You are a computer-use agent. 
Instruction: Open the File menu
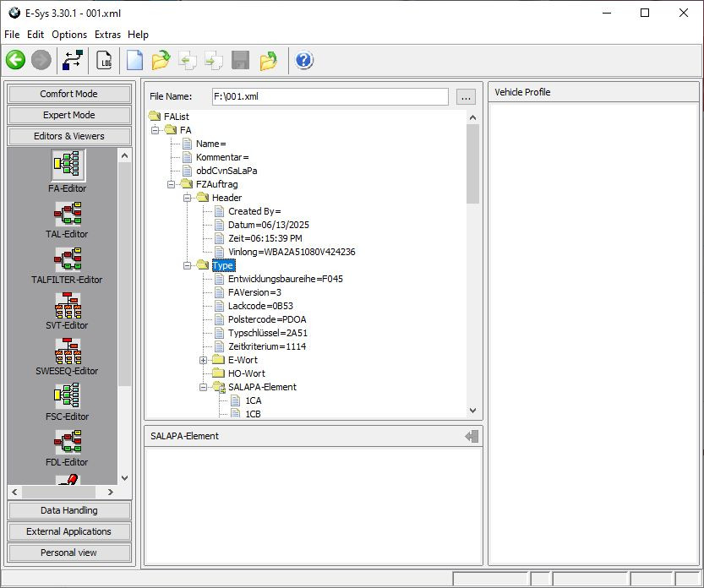point(12,35)
